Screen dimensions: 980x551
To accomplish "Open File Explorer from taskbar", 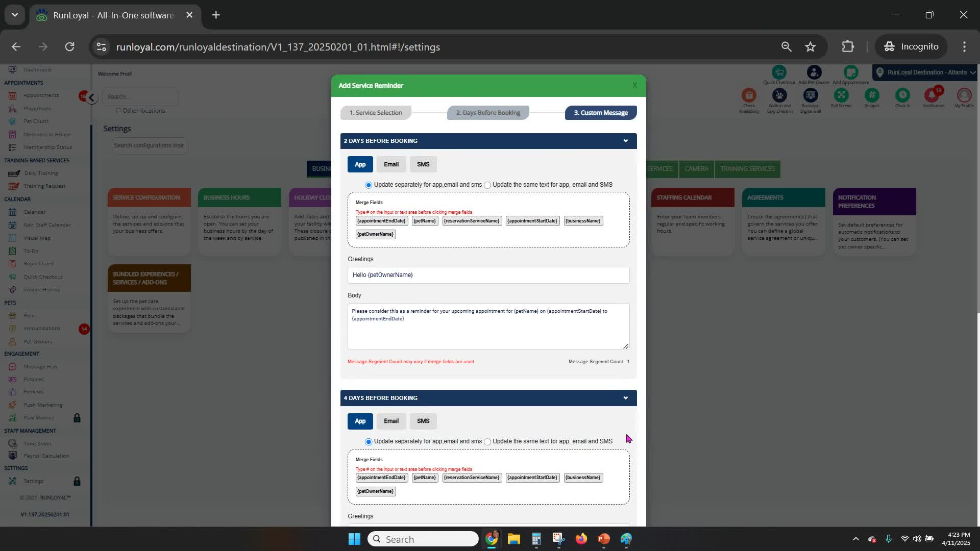I will [513, 539].
